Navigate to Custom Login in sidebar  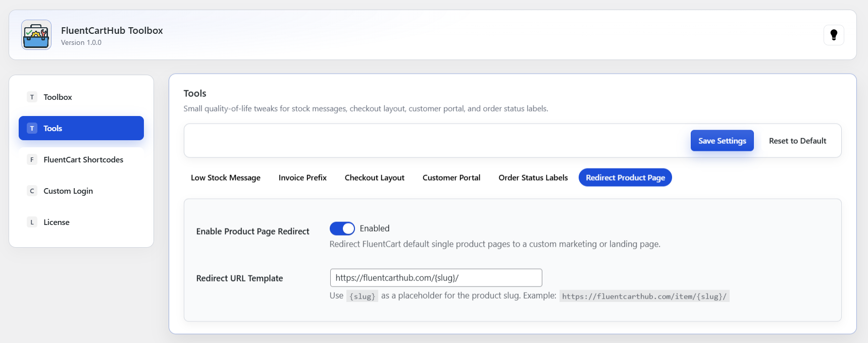68,191
